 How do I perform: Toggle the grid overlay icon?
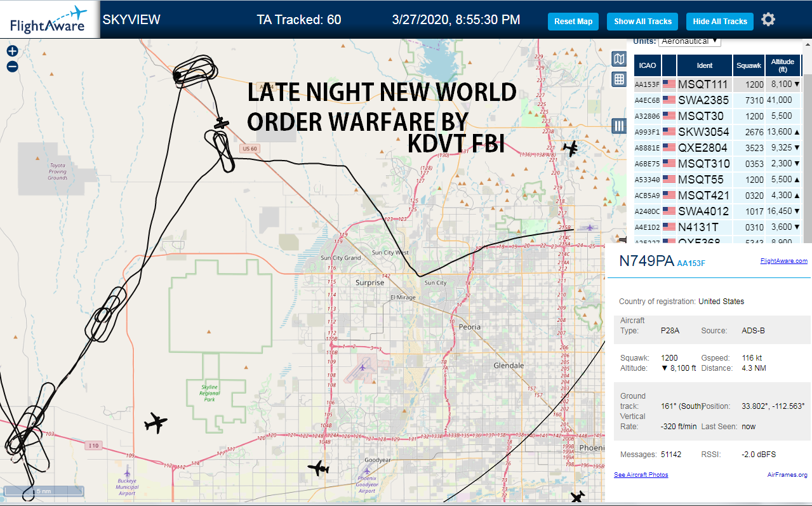pos(619,79)
